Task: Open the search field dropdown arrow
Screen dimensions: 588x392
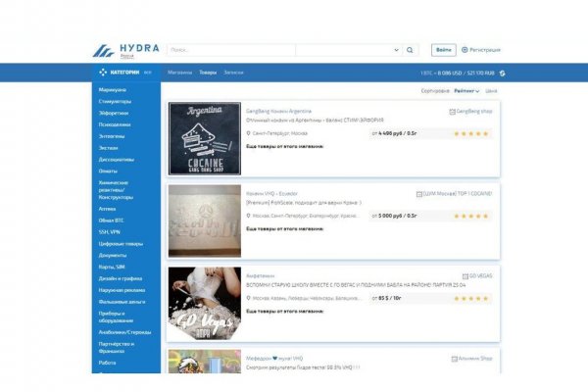Action: coord(396,50)
